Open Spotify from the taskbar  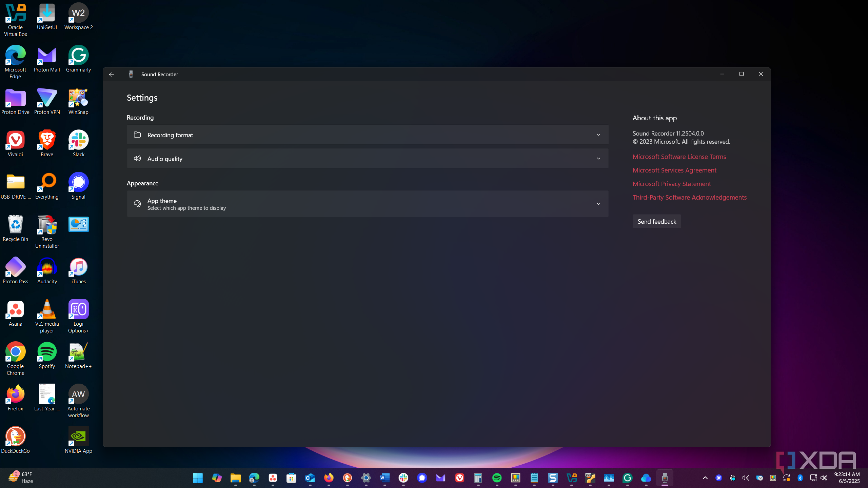497,478
